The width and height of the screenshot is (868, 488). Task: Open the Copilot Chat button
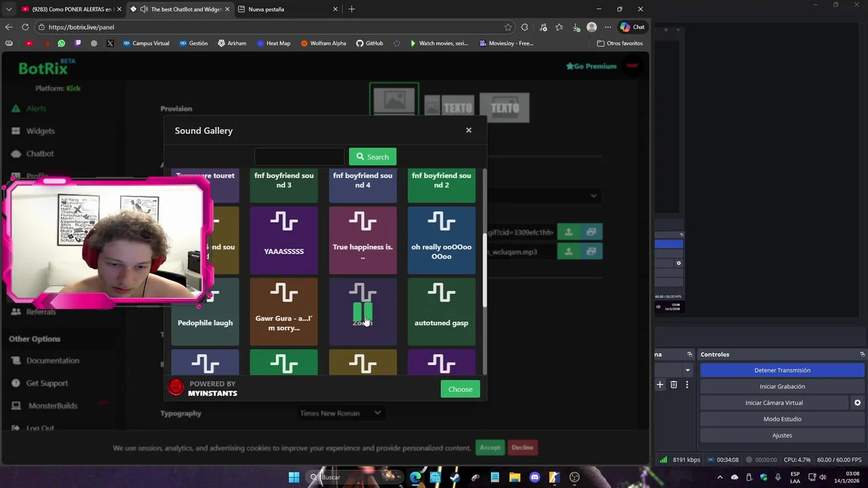(633, 27)
